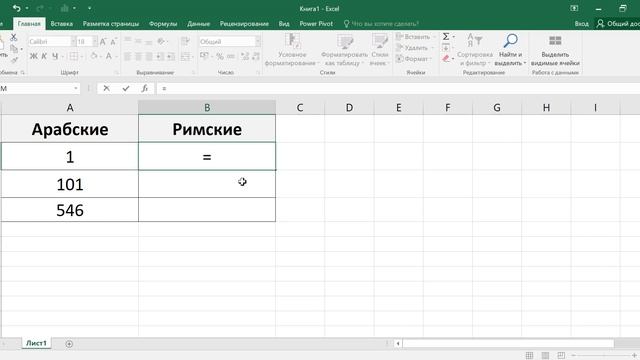
Task: Open Найти и выделить magnifier menu
Action: coord(511,50)
